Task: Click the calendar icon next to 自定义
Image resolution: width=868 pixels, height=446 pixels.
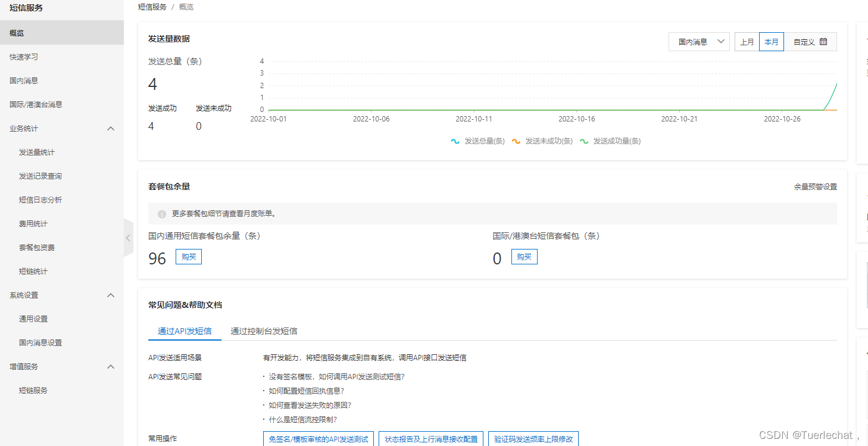Action: click(x=823, y=42)
